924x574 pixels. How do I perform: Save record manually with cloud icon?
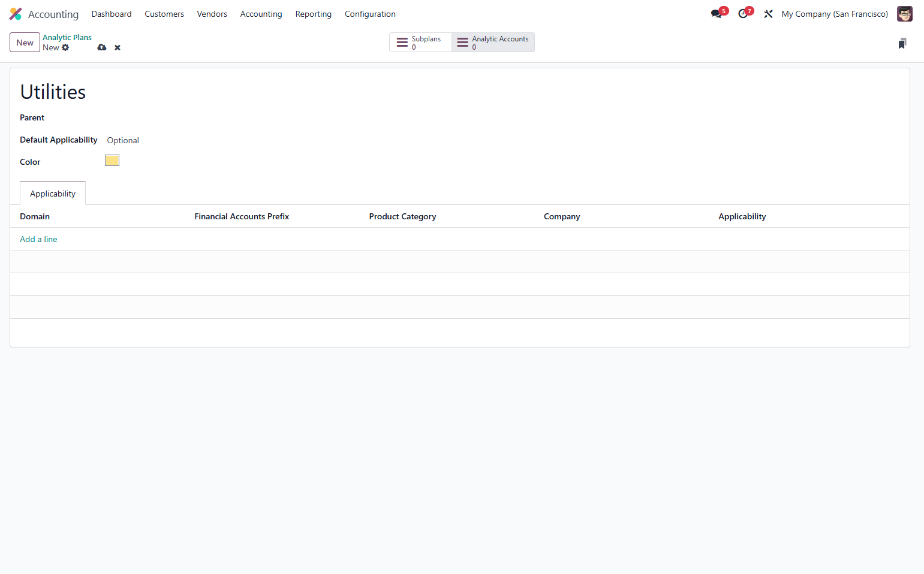click(x=102, y=47)
